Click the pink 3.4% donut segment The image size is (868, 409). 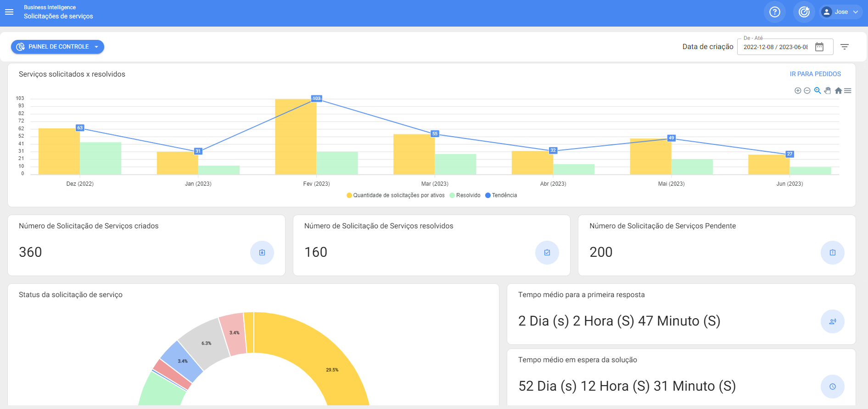pos(235,333)
